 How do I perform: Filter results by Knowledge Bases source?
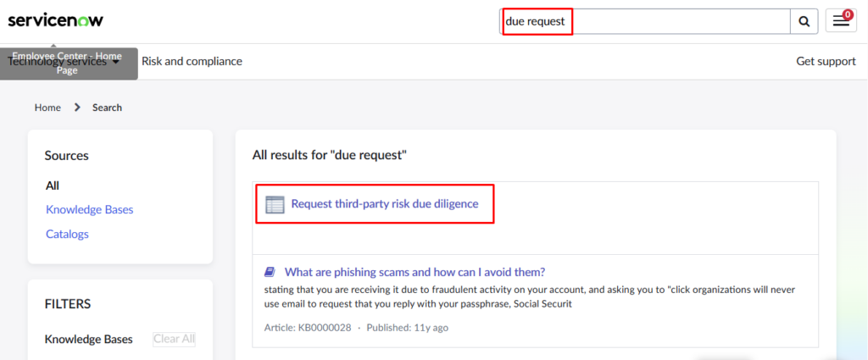coord(89,209)
